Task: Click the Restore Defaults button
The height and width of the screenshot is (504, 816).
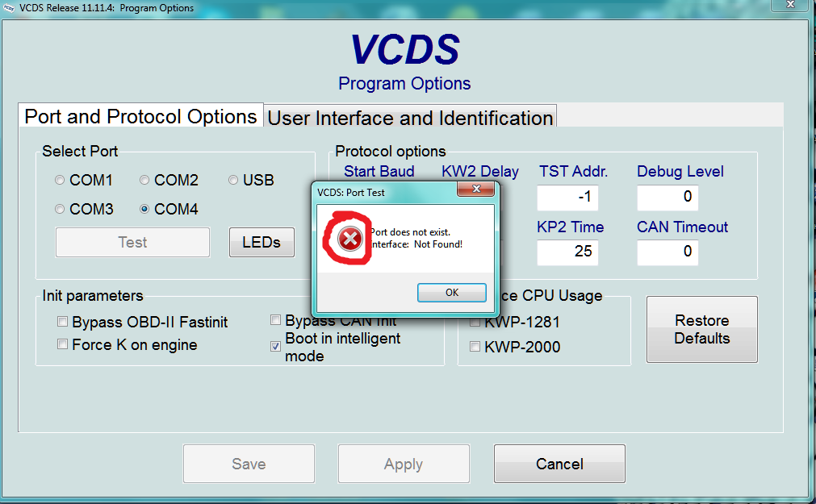Action: point(701,329)
